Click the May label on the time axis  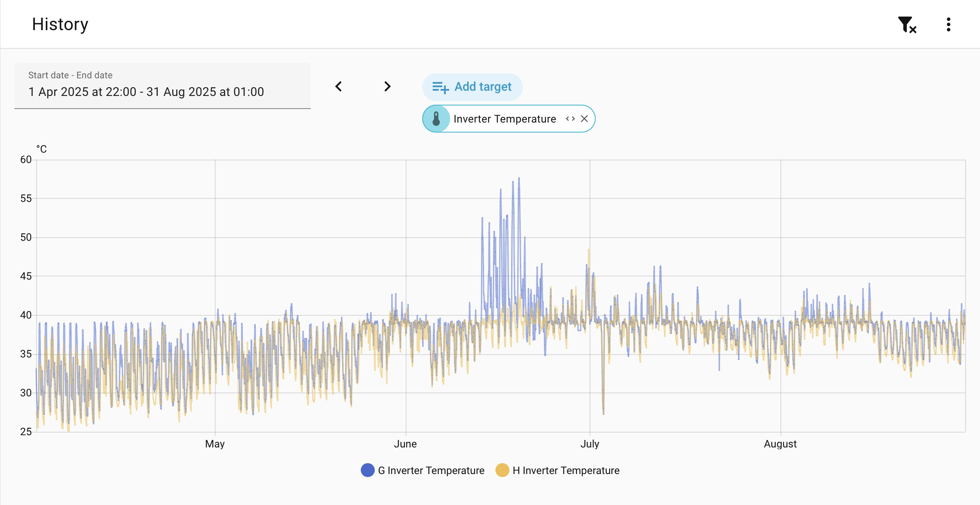[215, 444]
